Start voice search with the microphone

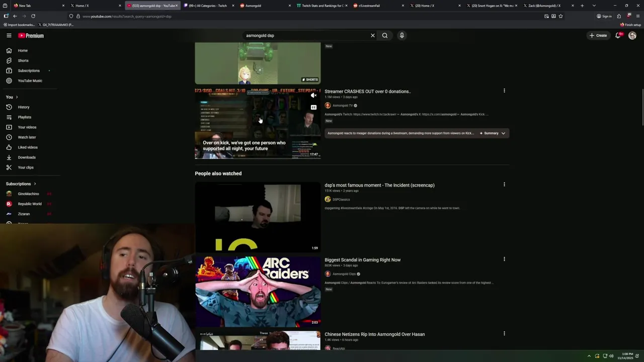pos(401,36)
